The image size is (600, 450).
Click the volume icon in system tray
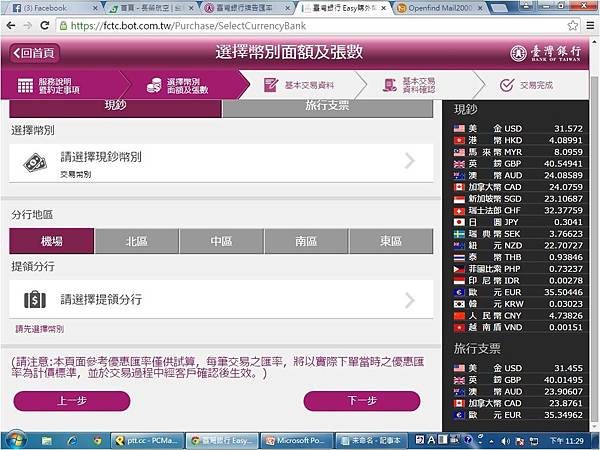coord(505,441)
